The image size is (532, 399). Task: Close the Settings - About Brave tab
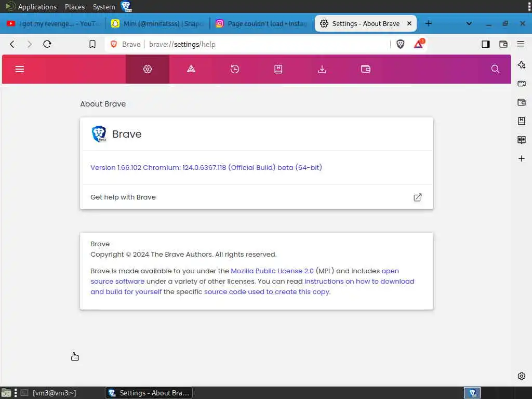tap(409, 23)
